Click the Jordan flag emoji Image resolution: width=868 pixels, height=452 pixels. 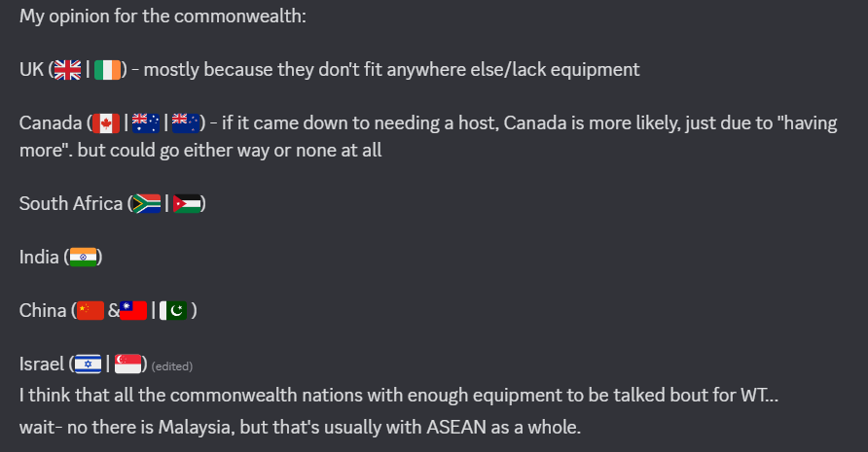coord(188,204)
